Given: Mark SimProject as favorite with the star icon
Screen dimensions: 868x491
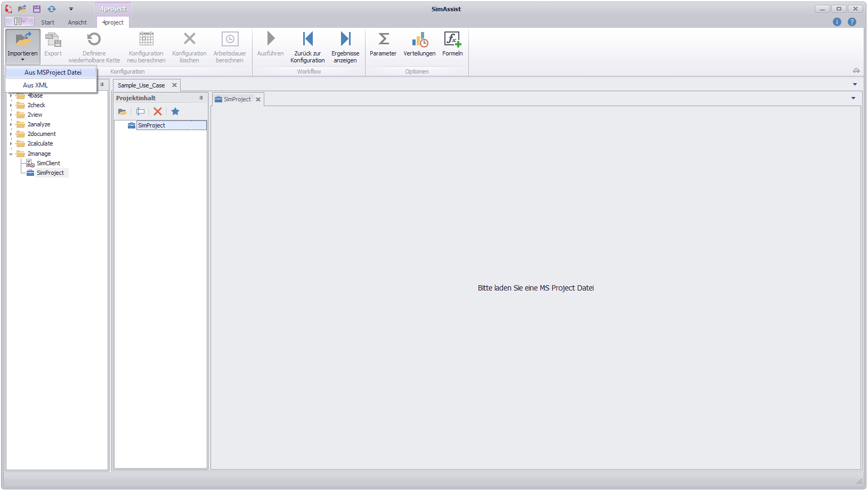Looking at the screenshot, I should tap(175, 111).
